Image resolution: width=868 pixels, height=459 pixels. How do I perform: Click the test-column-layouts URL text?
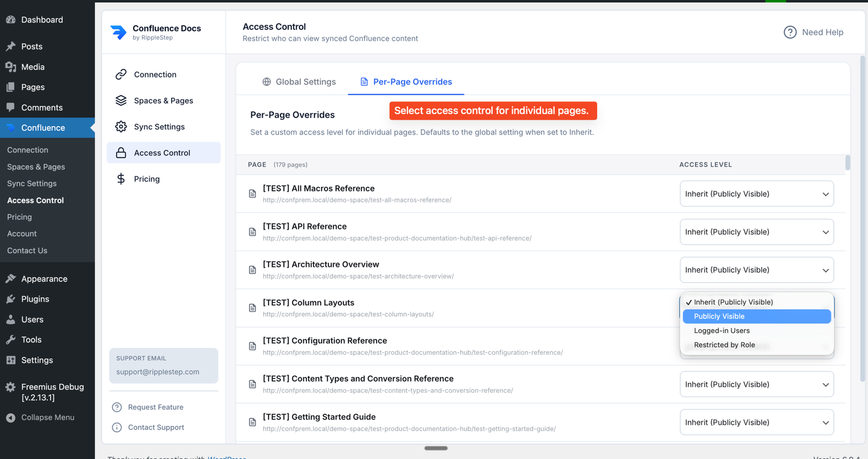tap(348, 314)
